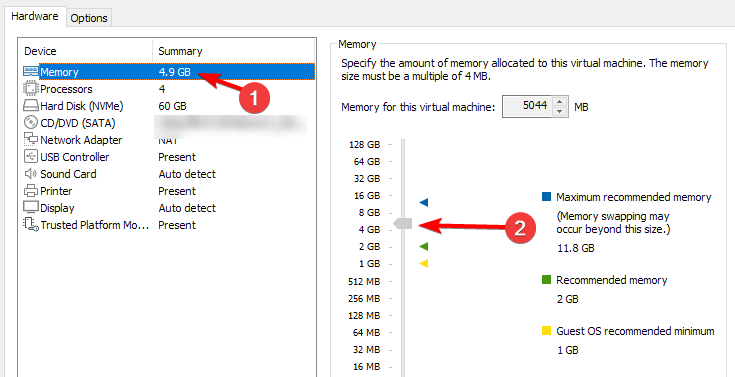Click the Printer device icon
This screenshot has width=735, height=377.
click(30, 191)
